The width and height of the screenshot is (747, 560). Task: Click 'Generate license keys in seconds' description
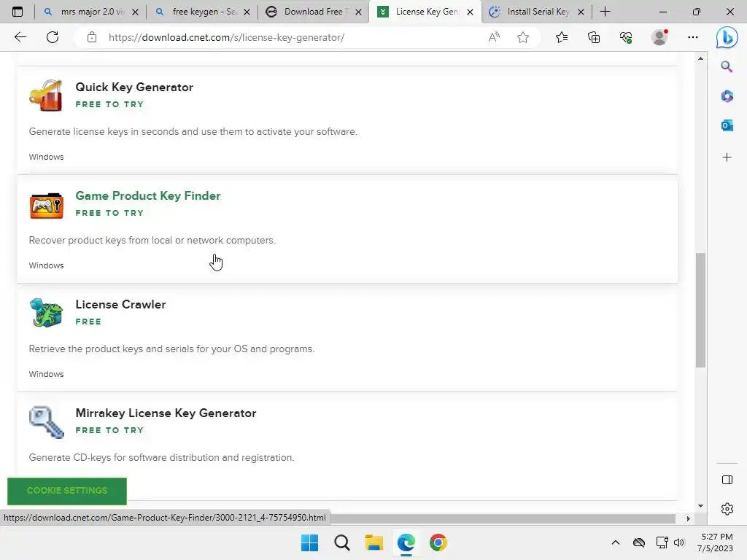193,131
